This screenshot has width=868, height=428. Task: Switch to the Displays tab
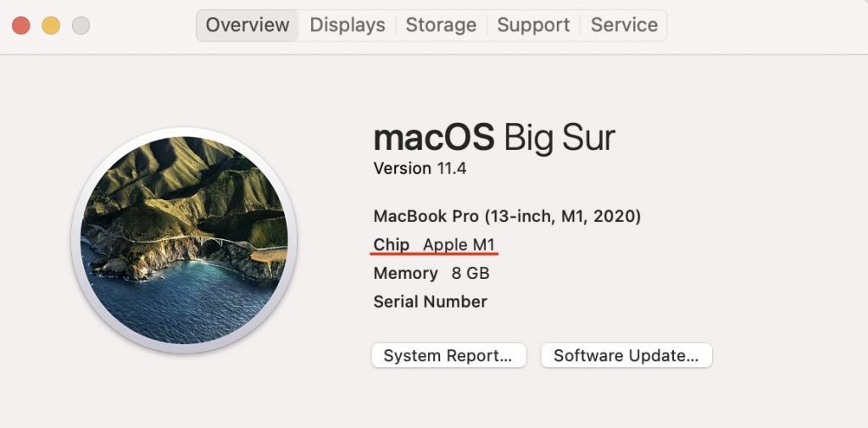348,25
